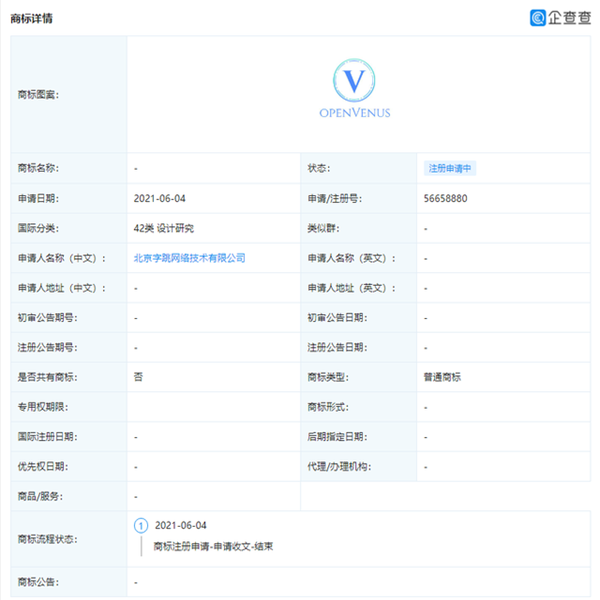Click the 普通商标 trademark type value
Image resolution: width=600 pixels, height=600 pixels.
point(442,377)
